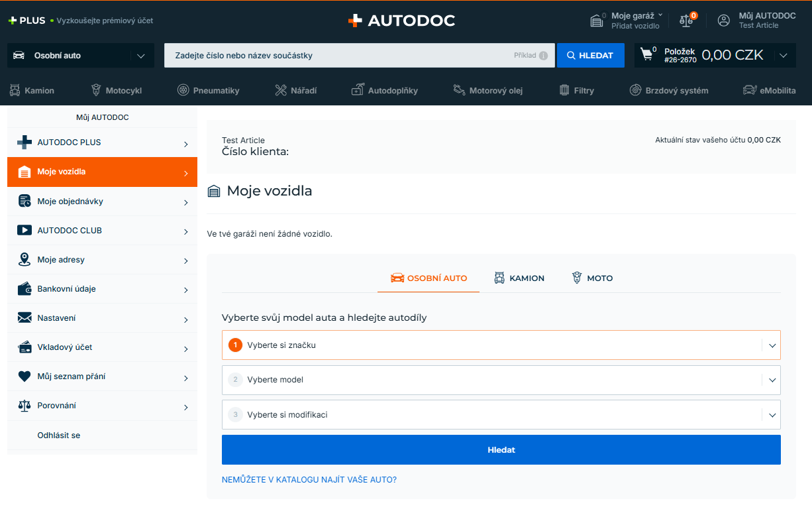Focus the part number search field
The height and width of the screenshot is (517, 812).
338,56
